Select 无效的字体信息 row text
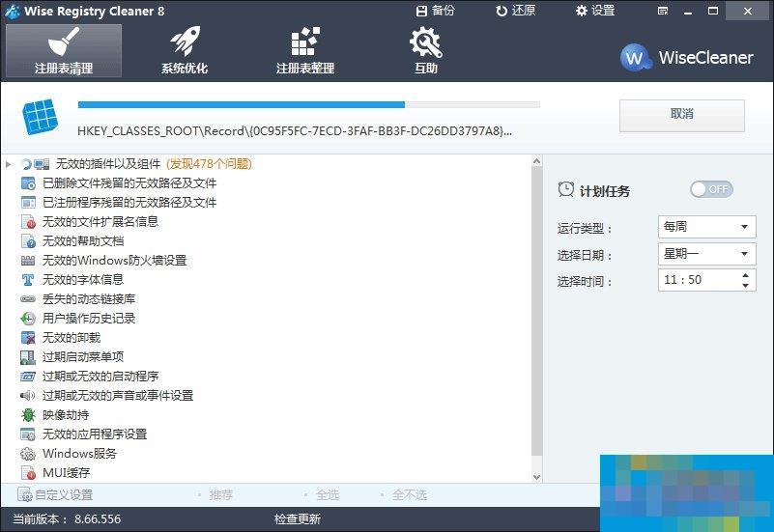Viewport: 774px width, 532px height. click(83, 280)
